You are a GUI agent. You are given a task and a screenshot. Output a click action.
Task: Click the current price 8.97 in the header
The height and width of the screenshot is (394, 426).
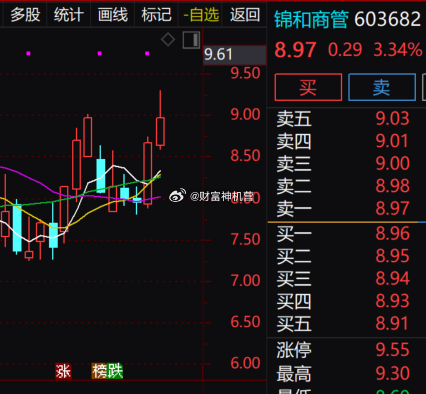point(295,50)
